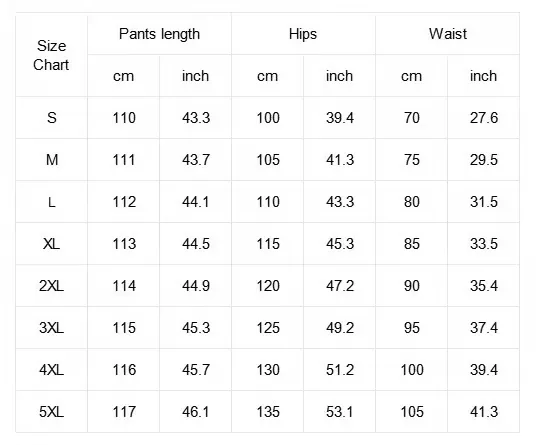Click the 27.6 inch waist value
536x445 pixels.
[483, 118]
